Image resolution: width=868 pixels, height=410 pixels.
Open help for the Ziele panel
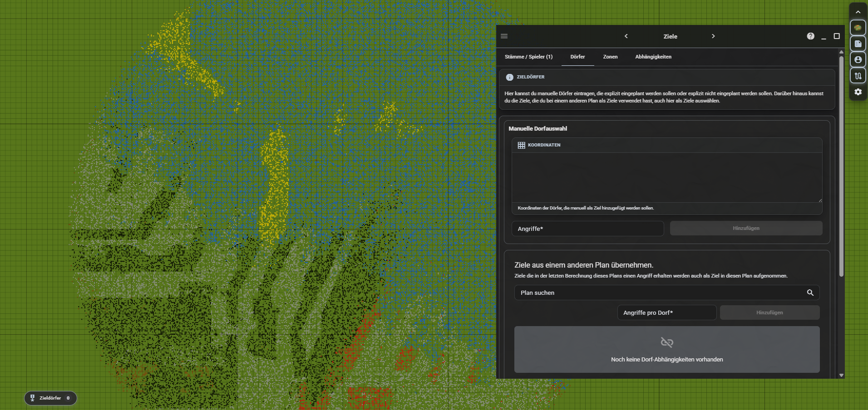click(810, 36)
